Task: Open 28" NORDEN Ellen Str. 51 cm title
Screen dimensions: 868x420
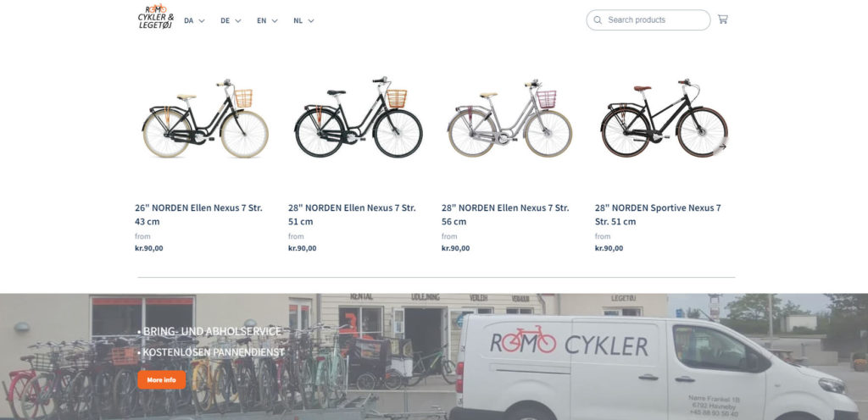Action: (x=352, y=214)
